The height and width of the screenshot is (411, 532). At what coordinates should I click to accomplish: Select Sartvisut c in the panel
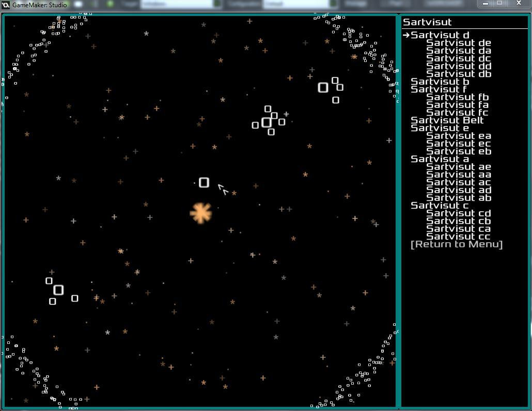(440, 206)
